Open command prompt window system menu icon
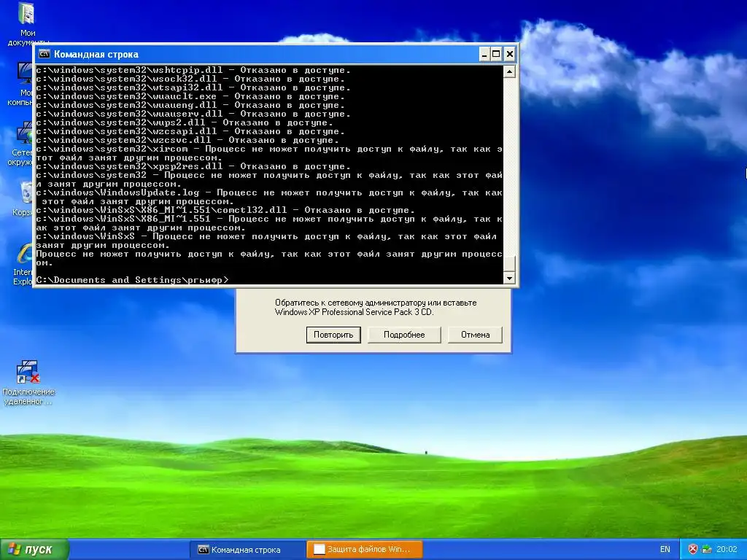 pyautogui.click(x=44, y=54)
